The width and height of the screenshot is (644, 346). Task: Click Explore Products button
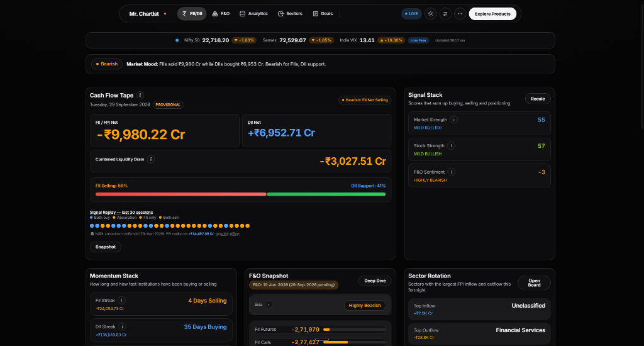(492, 14)
